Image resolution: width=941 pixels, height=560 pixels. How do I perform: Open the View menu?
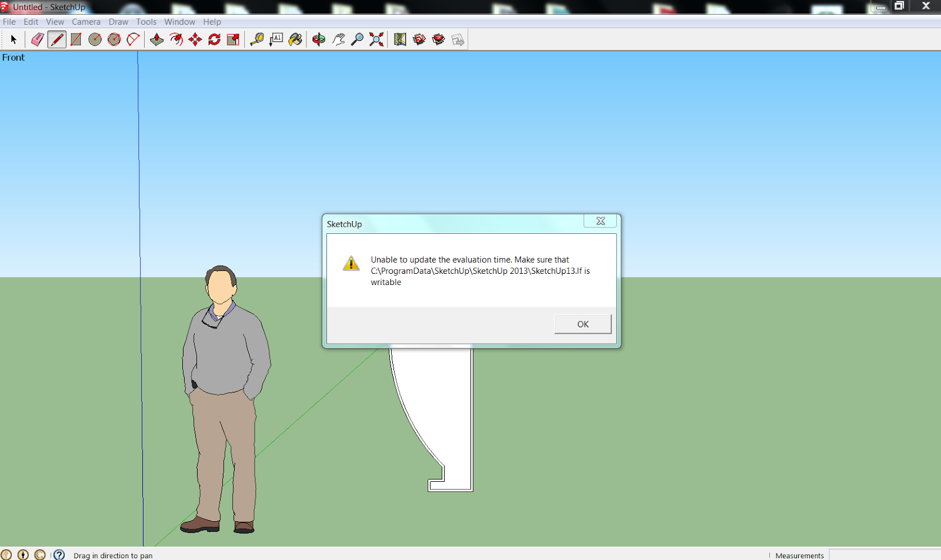click(55, 22)
